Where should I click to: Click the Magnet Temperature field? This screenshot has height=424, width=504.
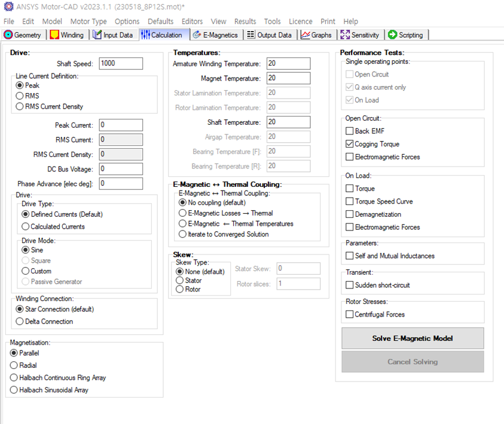[x=289, y=78]
